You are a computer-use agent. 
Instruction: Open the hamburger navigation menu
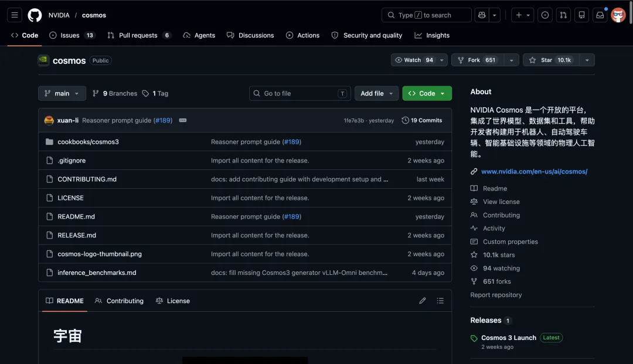(x=15, y=15)
